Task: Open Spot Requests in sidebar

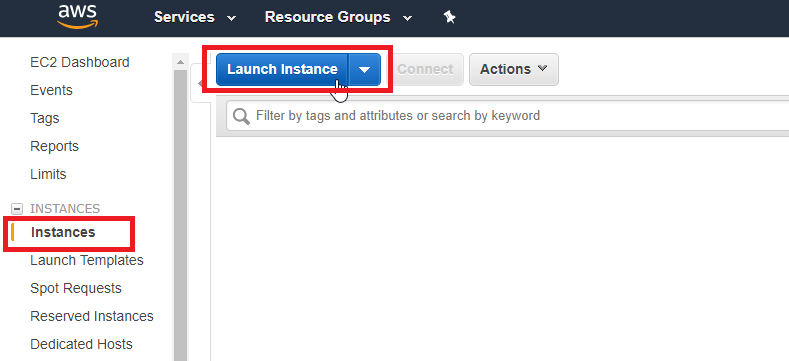Action: coord(76,288)
